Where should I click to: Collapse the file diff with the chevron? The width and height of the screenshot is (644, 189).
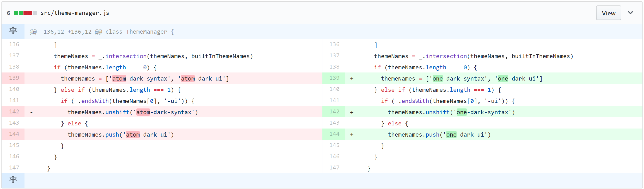click(x=630, y=13)
